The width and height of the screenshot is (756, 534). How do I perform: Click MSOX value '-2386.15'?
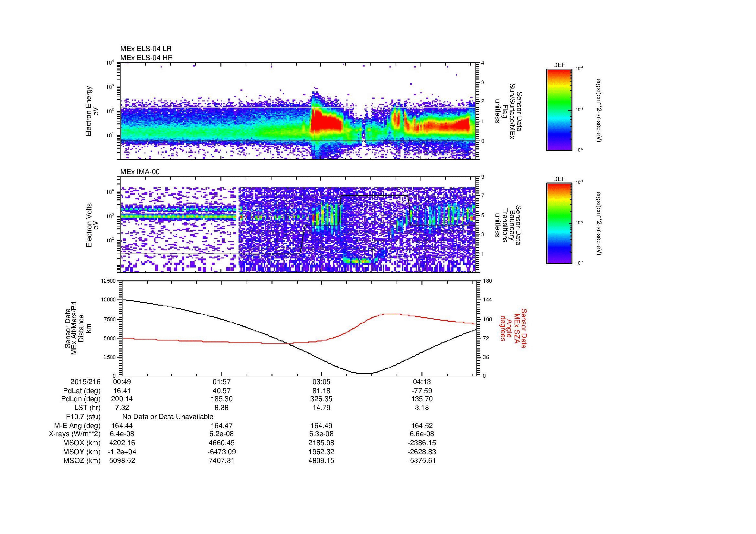pyautogui.click(x=422, y=443)
